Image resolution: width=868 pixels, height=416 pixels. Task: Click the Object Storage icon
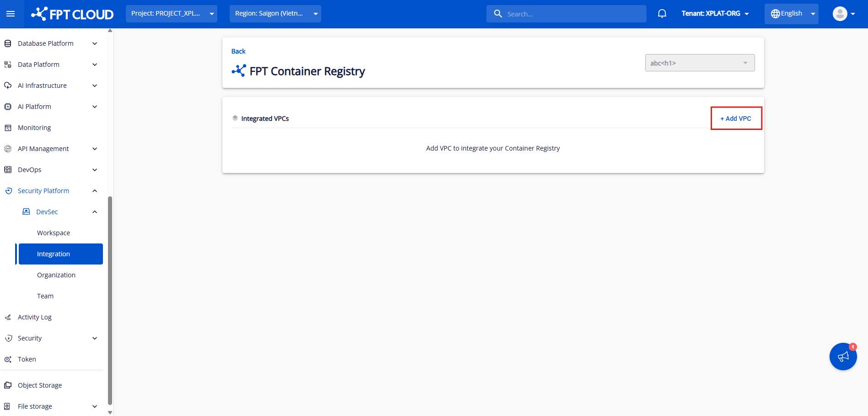pyautogui.click(x=8, y=385)
